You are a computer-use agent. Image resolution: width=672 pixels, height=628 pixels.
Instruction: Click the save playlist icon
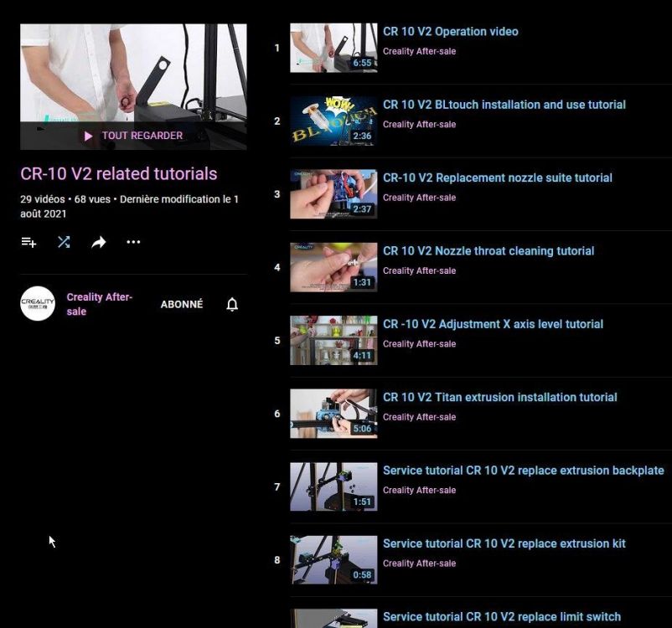click(x=28, y=242)
